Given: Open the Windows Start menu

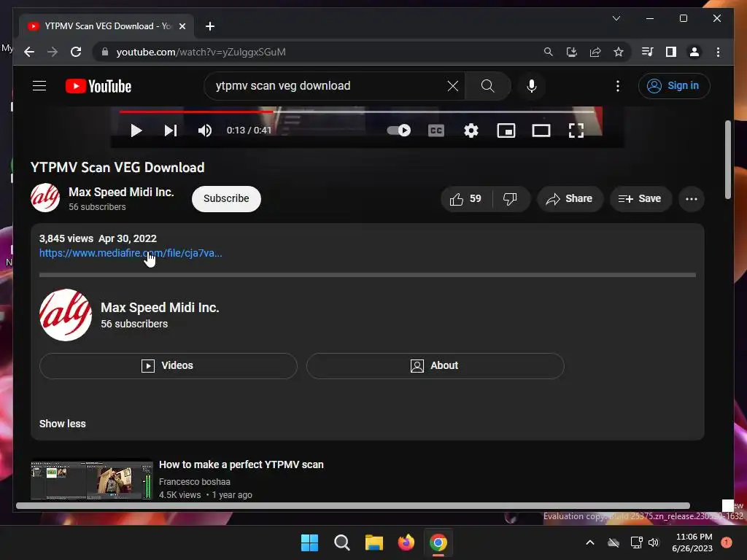Looking at the screenshot, I should 309,542.
